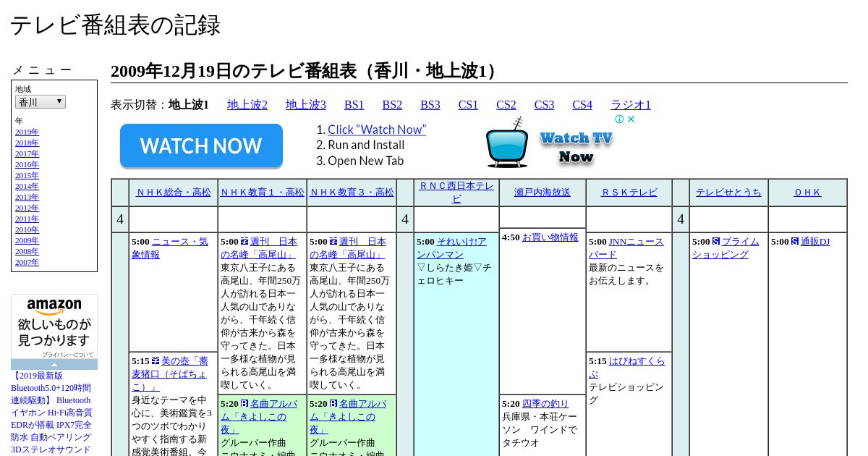Switch to the 地上波2 listing
The image size is (868, 456).
coord(247,105)
